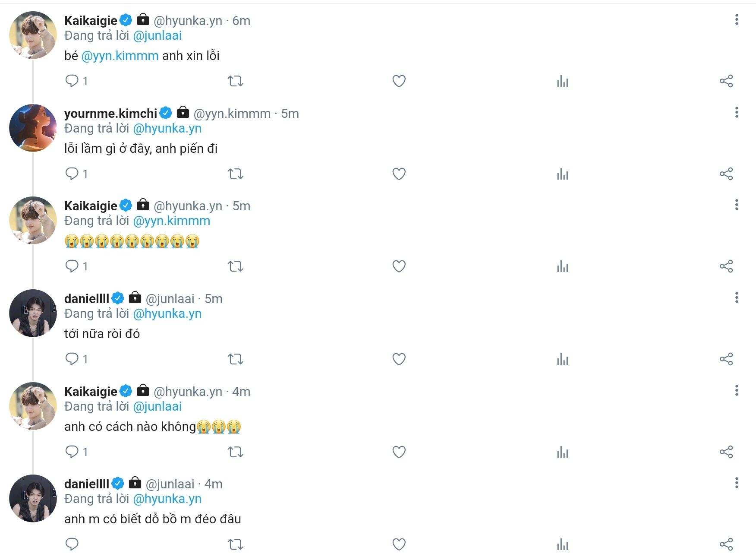Open more options on yournme.kimchi tweet

pos(737,112)
